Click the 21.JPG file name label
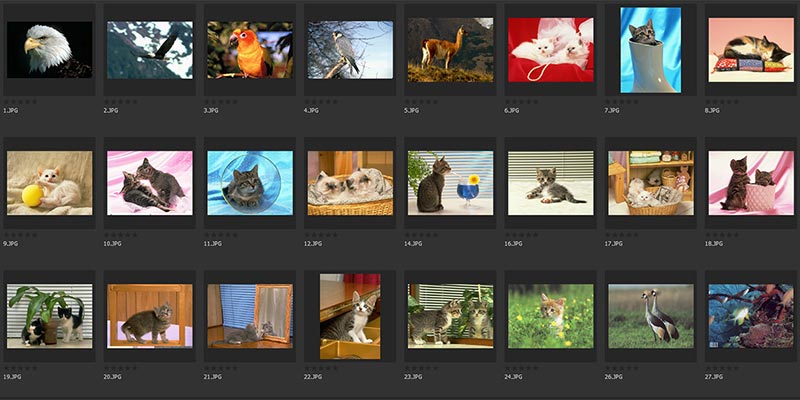This screenshot has width=800, height=400. coord(213,377)
